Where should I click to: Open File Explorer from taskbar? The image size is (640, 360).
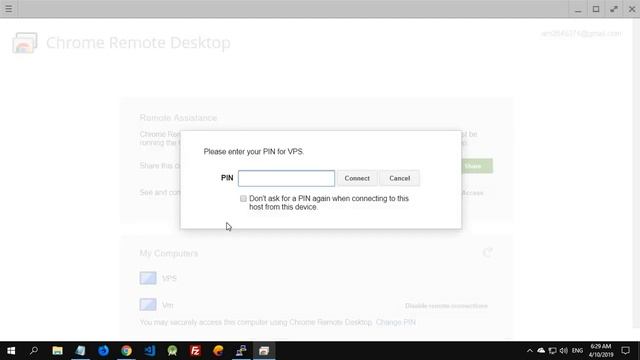[57, 351]
